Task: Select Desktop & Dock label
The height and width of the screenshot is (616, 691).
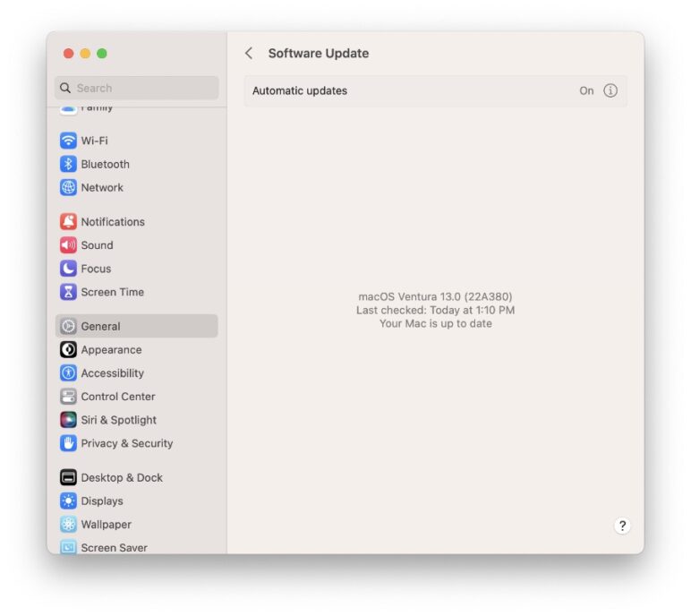Action: tap(122, 477)
